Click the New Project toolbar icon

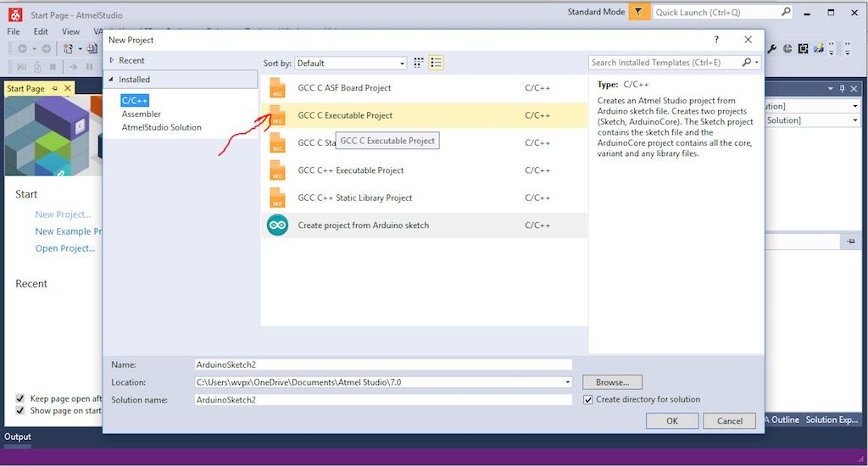tap(68, 48)
